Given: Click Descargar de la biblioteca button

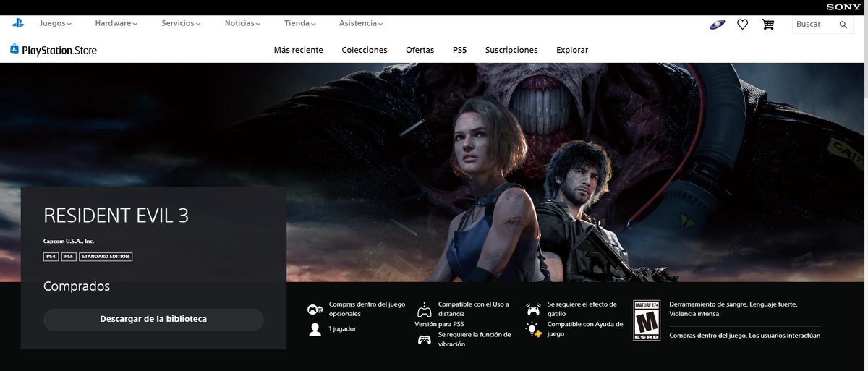Looking at the screenshot, I should pyautogui.click(x=153, y=320).
